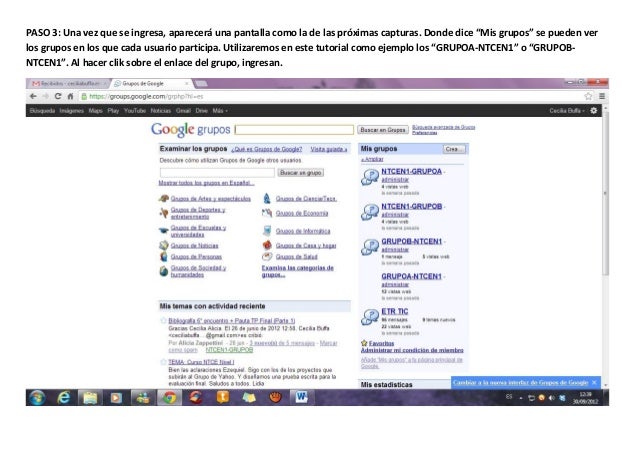638x452 pixels.
Task: Open Drive in Google bar
Action: point(201,111)
